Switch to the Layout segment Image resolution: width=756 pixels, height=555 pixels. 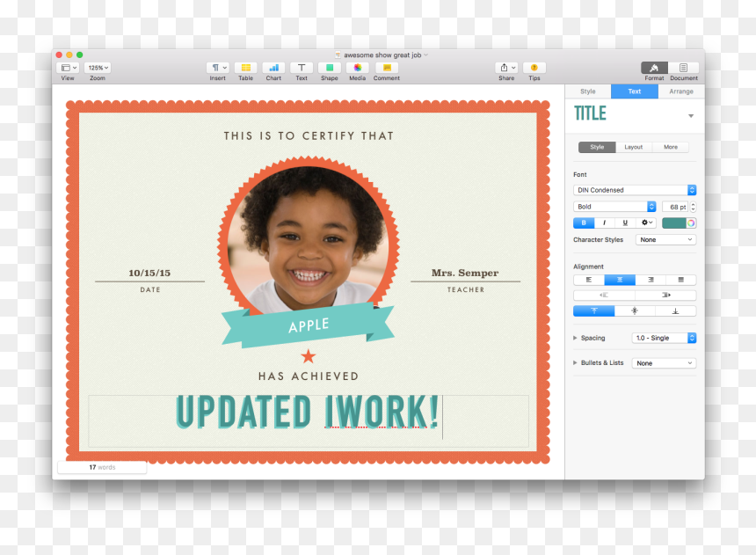pos(634,147)
